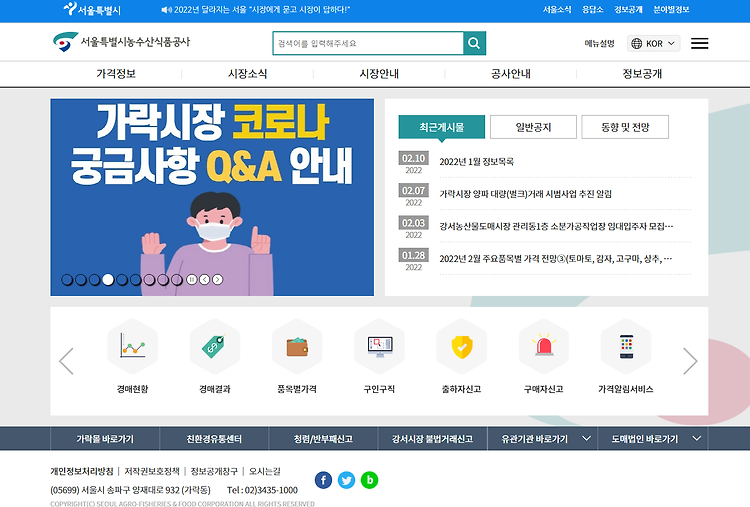The image size is (750, 507).
Task: Open the 출하자신고 shield icon
Action: (462, 346)
